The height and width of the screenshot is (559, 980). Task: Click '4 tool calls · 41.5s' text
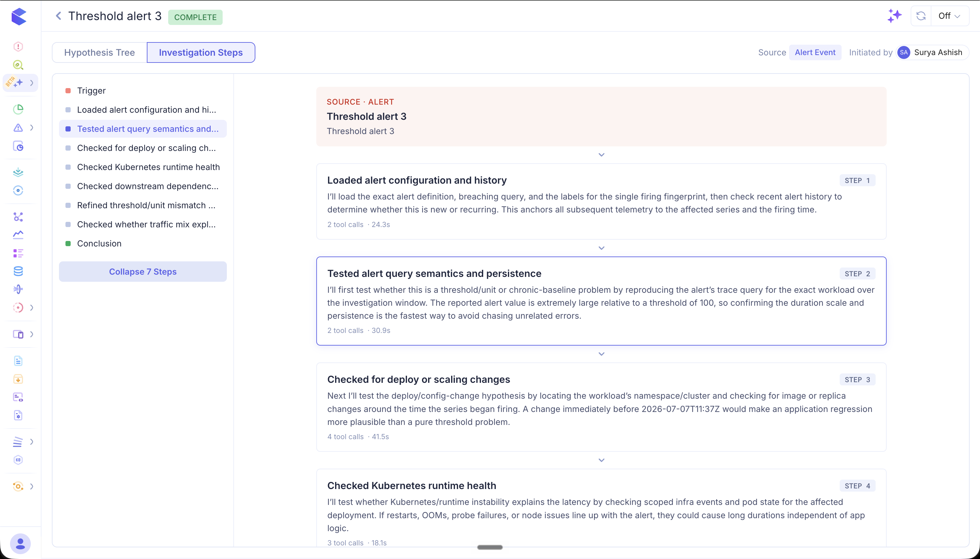[358, 437]
